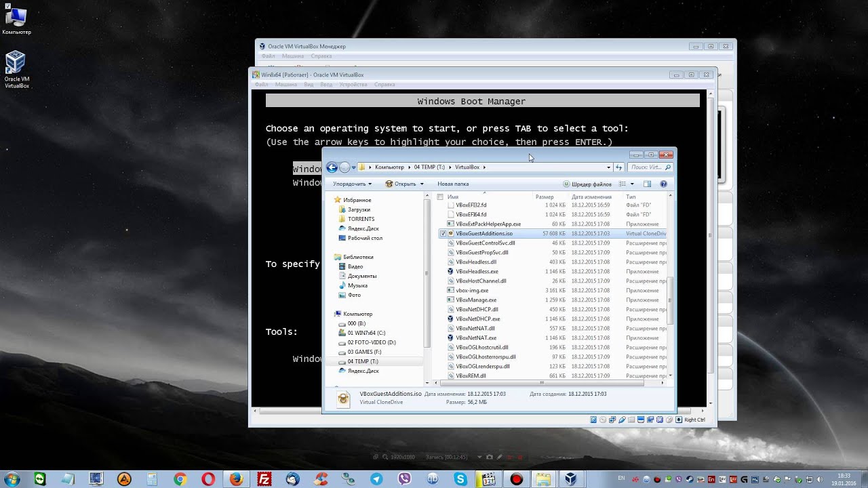Open the recent locations dropdown arrow

[x=354, y=167]
